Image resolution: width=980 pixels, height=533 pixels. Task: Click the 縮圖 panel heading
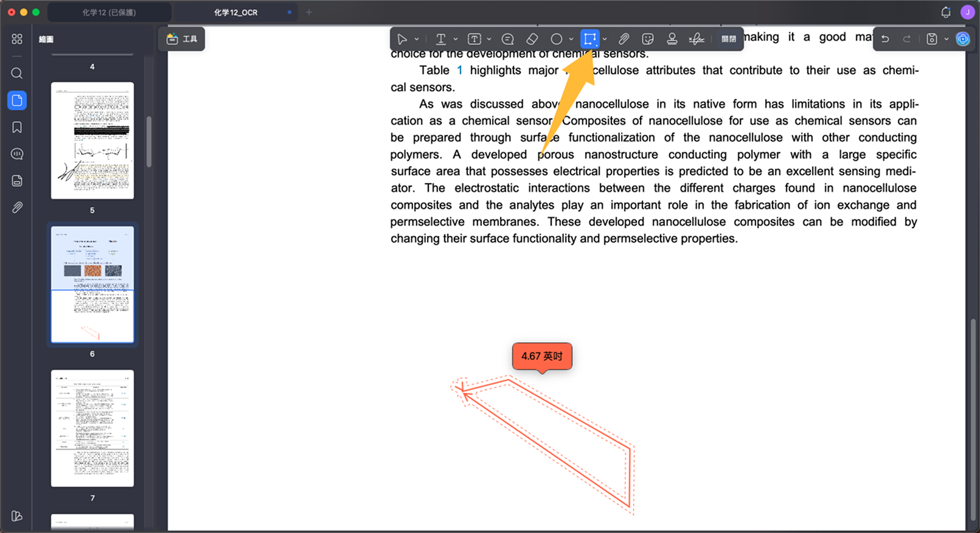tap(46, 39)
